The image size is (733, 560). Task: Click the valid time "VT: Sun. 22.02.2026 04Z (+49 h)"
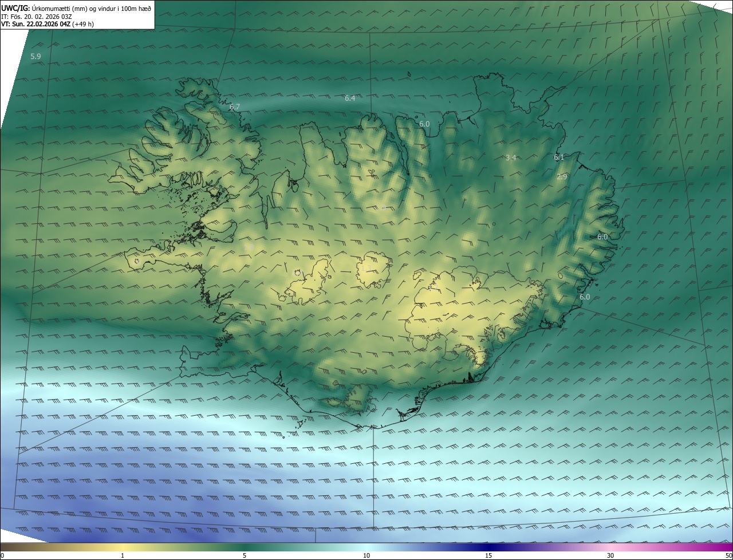coord(48,24)
